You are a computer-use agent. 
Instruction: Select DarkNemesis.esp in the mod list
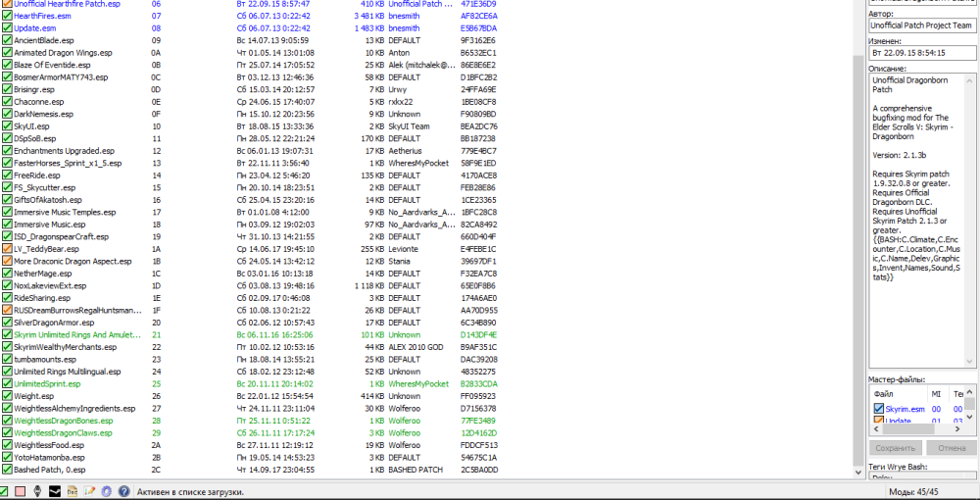(43, 115)
